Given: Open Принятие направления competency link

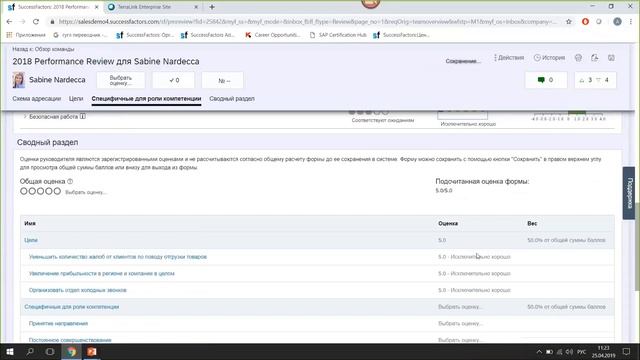Looking at the screenshot, I should (x=58, y=323).
